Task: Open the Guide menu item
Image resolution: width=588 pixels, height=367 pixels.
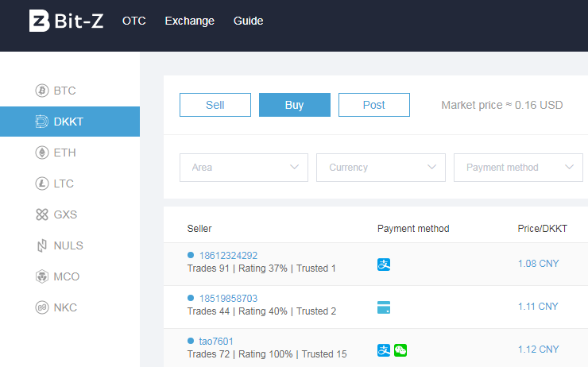Action: click(248, 21)
